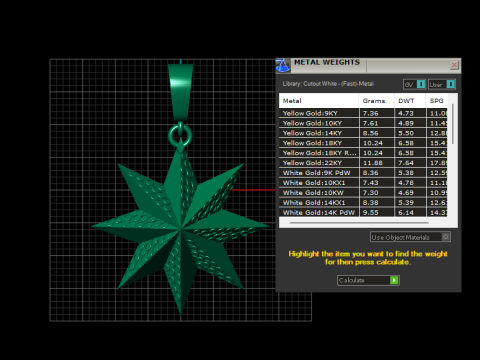The height and width of the screenshot is (360, 480).
Task: Select the star pendant model in the viewport
Action: point(181,227)
